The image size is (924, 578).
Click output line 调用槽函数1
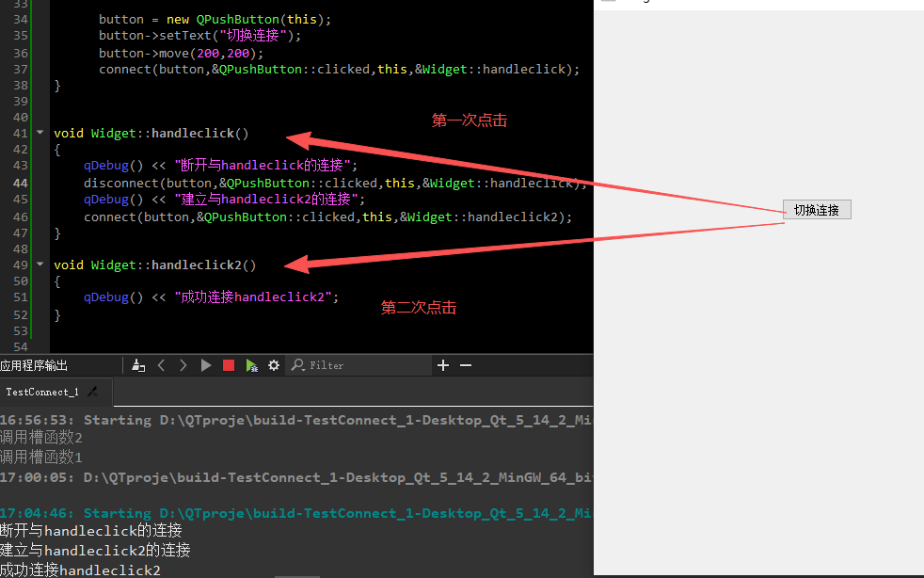41,457
